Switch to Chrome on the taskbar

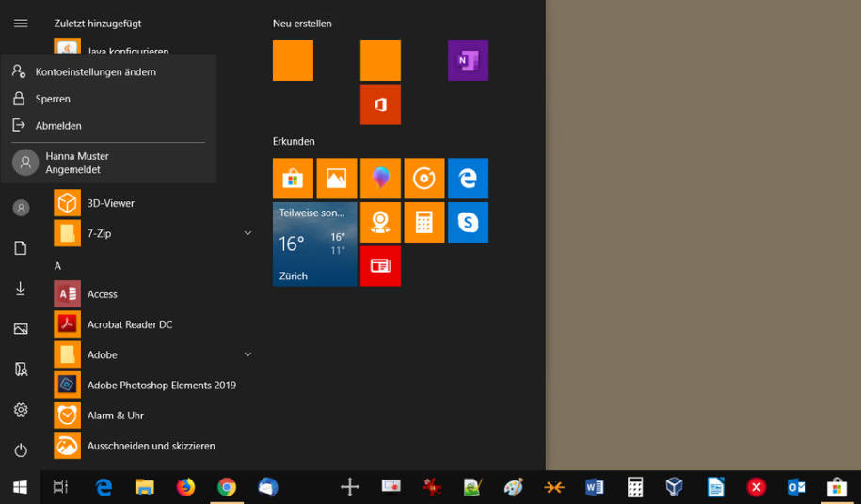click(x=227, y=487)
